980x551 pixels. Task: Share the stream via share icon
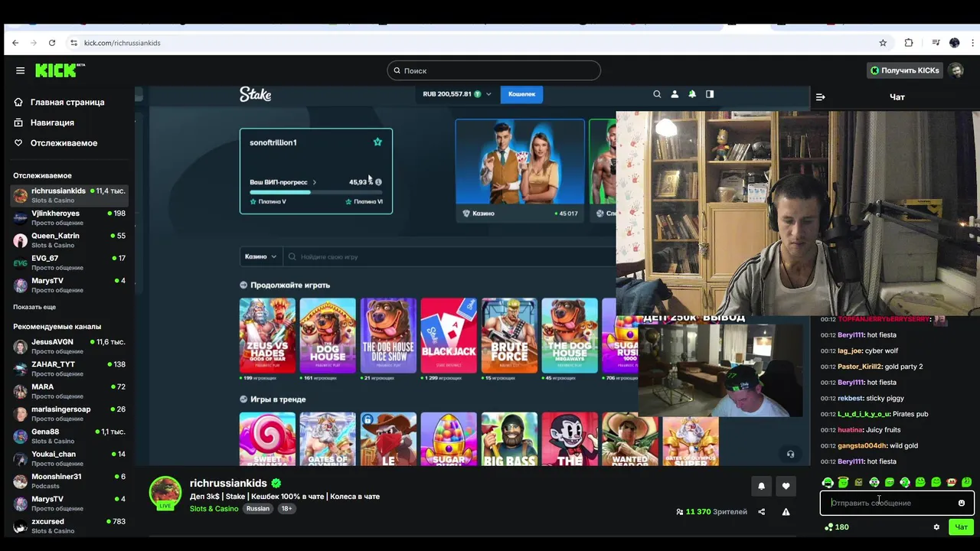(761, 512)
